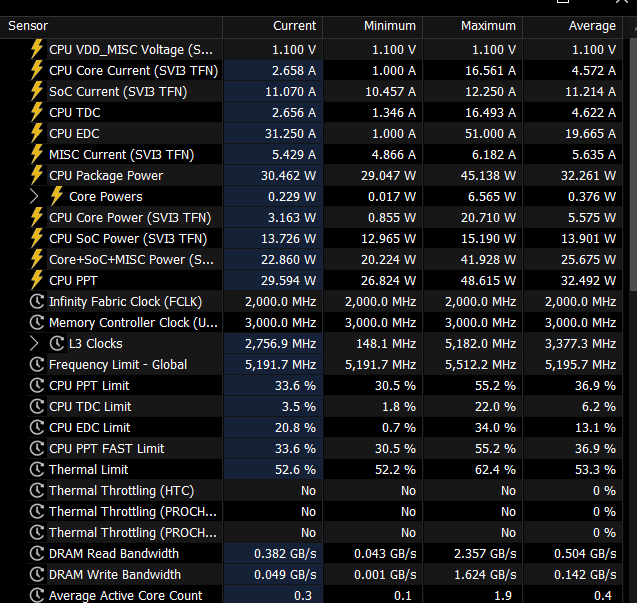Select Infinity Fabric Clock (FCLK) label
This screenshot has width=637, height=603.
[126, 302]
